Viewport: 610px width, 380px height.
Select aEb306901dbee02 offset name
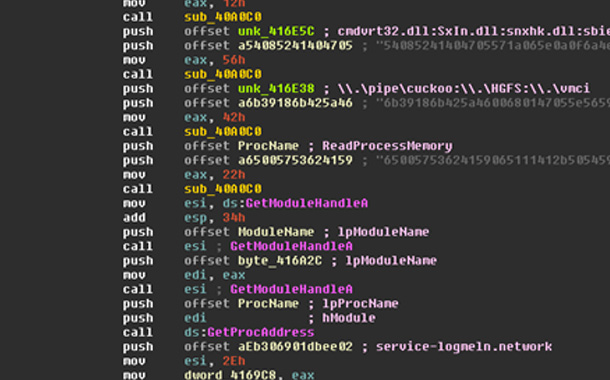pyautogui.click(x=295, y=347)
